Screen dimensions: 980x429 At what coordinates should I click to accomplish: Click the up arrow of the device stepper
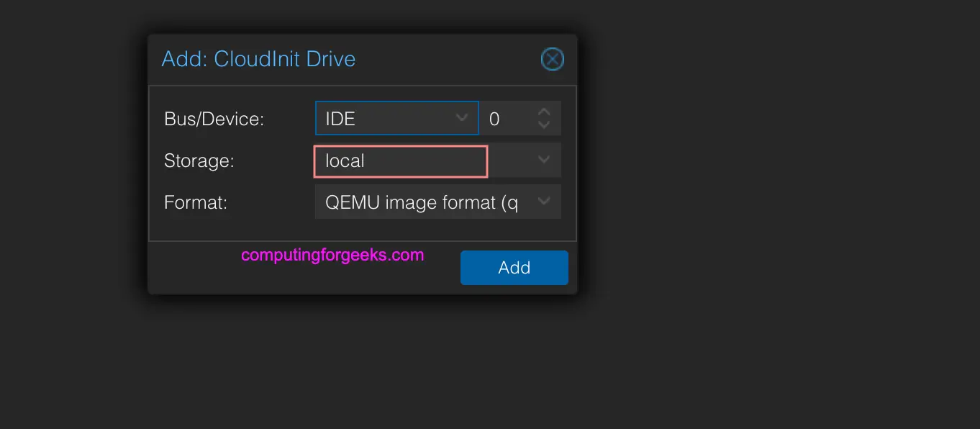(544, 112)
